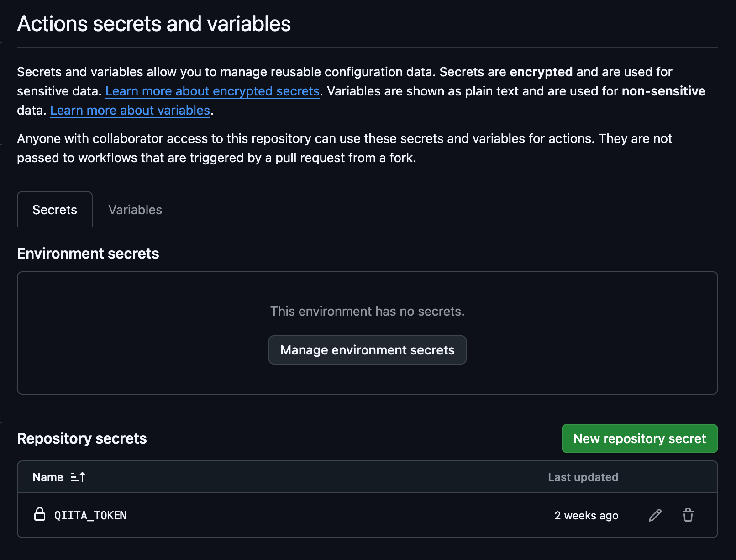Select the Secrets tab

pos(55,210)
